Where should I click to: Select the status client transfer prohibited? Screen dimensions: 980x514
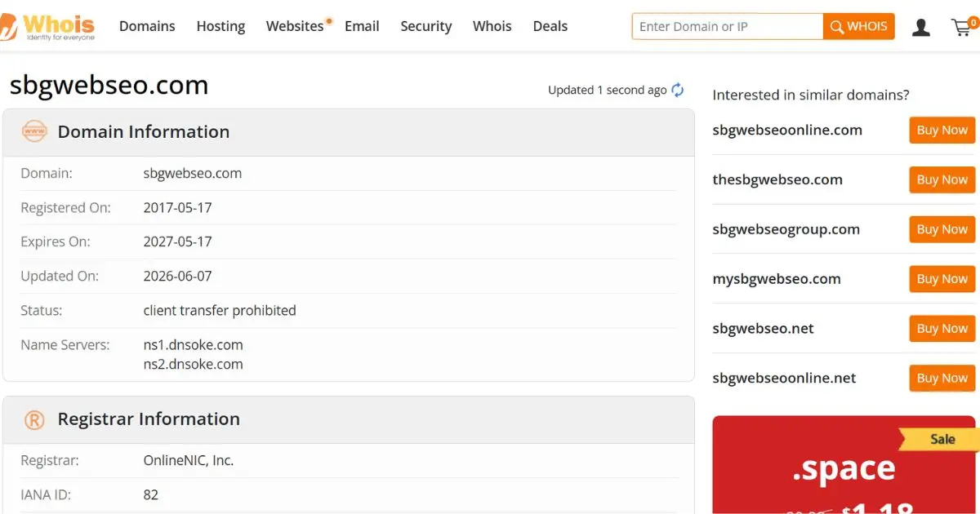coord(220,311)
